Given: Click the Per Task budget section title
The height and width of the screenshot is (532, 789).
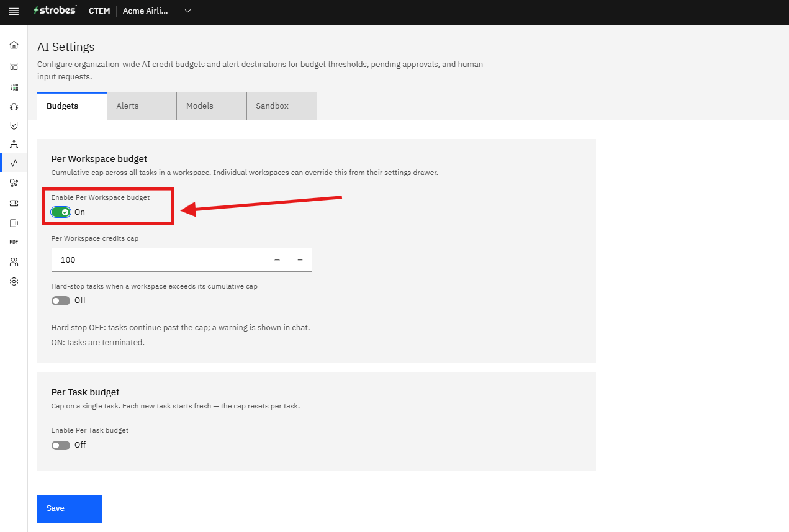Looking at the screenshot, I should tap(85, 392).
